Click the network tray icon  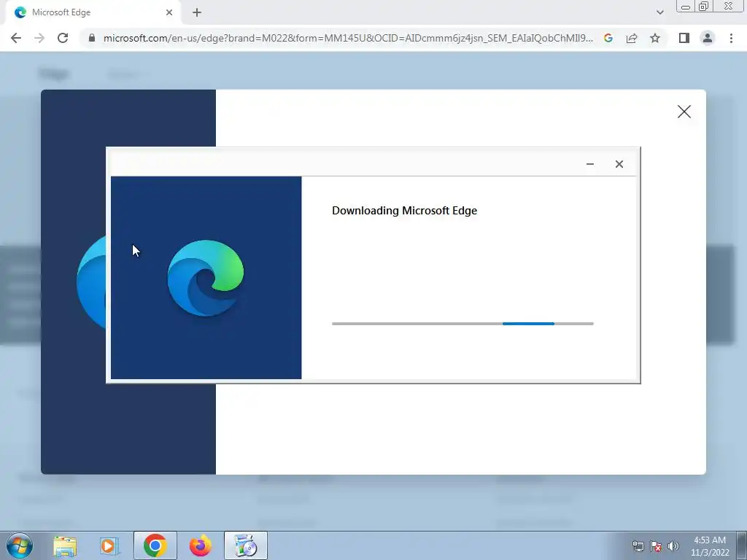point(638,546)
